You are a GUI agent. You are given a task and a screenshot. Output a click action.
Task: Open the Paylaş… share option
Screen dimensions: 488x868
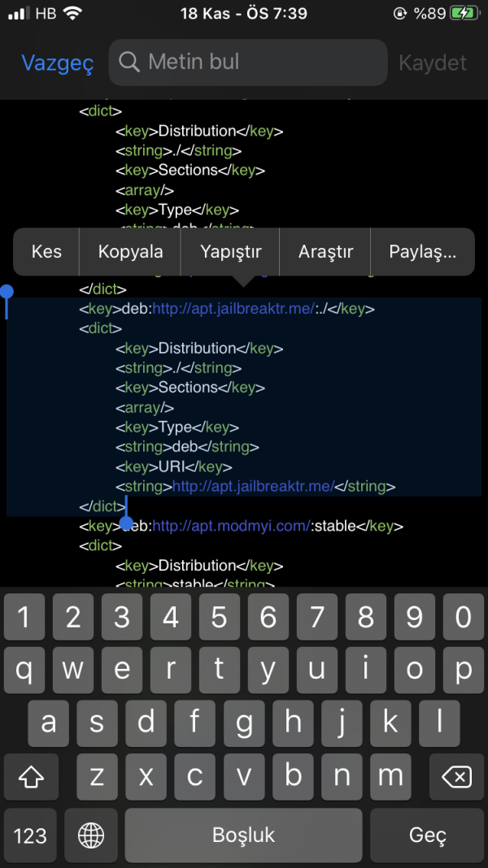click(x=422, y=251)
